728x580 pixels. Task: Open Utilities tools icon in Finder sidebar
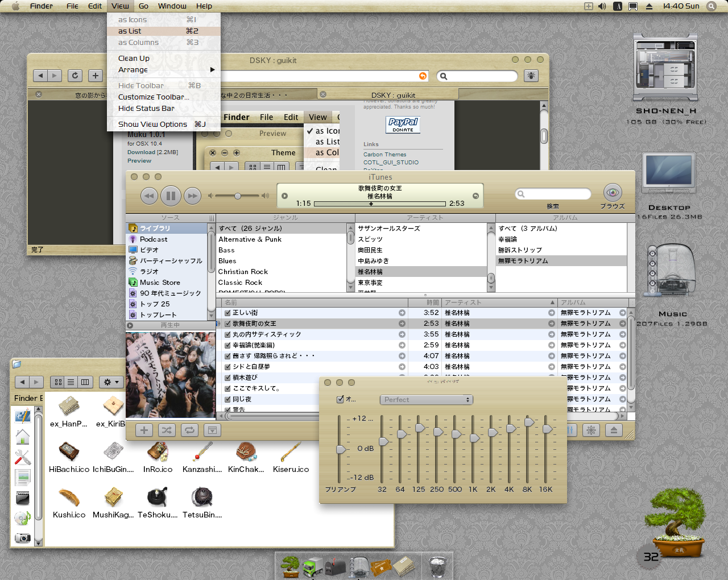[x=23, y=457]
